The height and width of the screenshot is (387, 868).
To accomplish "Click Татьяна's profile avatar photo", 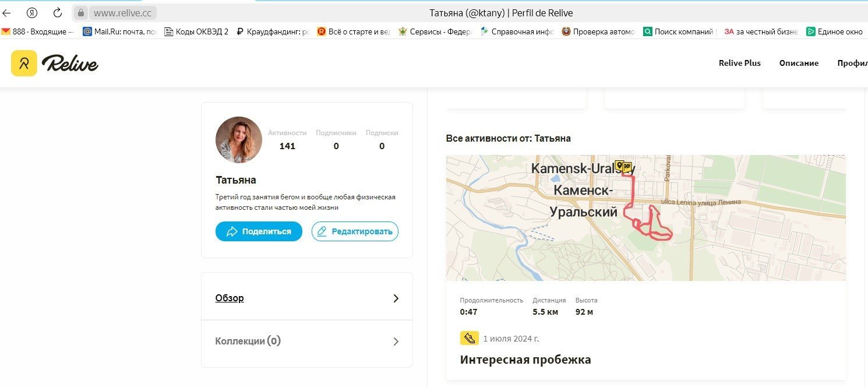I will (x=239, y=140).
